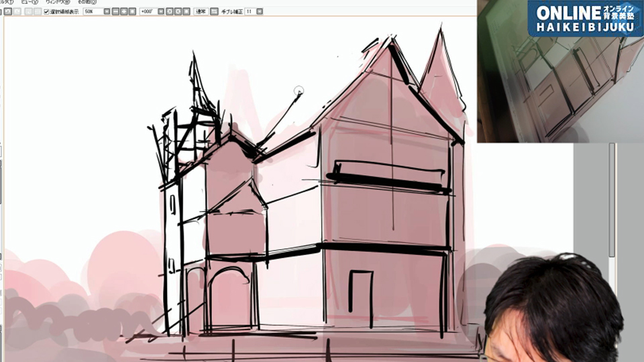Open the rotation angle dropdown arrow
This screenshot has height=362, width=644.
(161, 11)
